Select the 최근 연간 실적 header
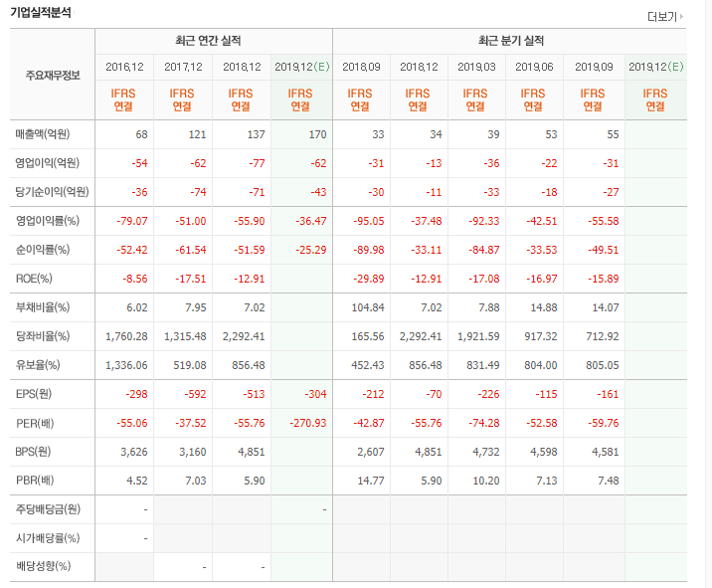 [x=214, y=41]
